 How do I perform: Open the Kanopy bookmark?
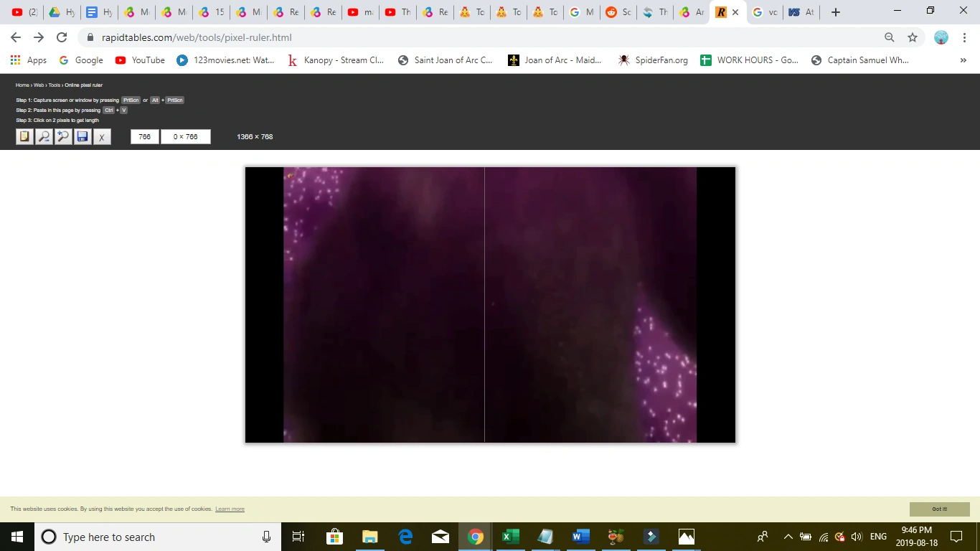336,60
